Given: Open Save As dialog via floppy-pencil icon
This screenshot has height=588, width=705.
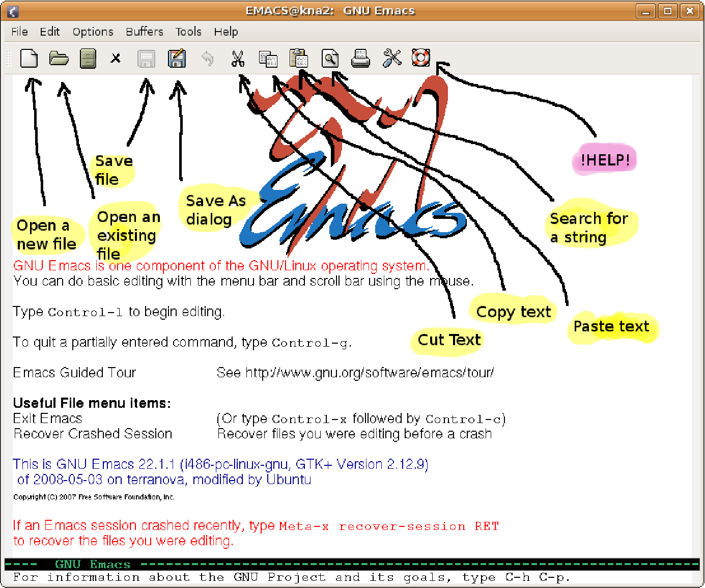Looking at the screenshot, I should coord(177,59).
